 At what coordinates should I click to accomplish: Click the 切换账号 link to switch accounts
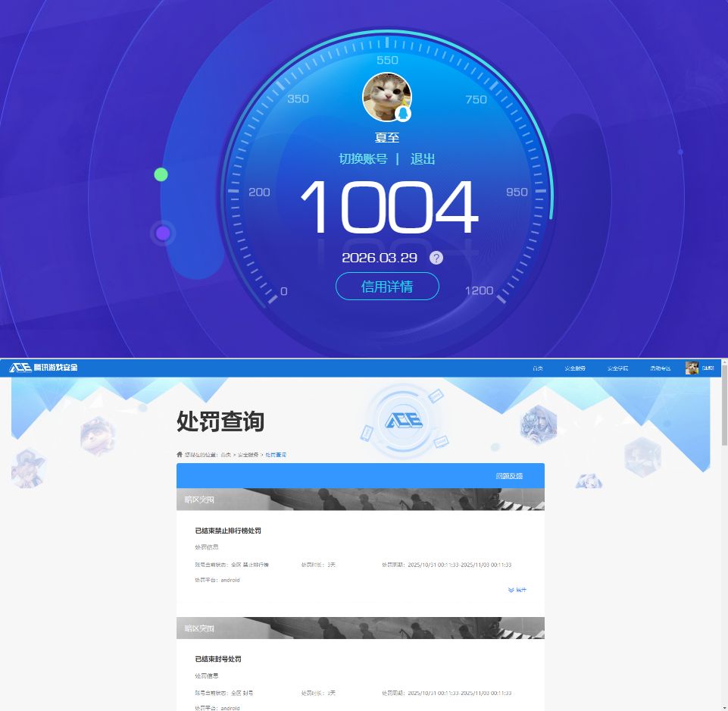point(364,160)
